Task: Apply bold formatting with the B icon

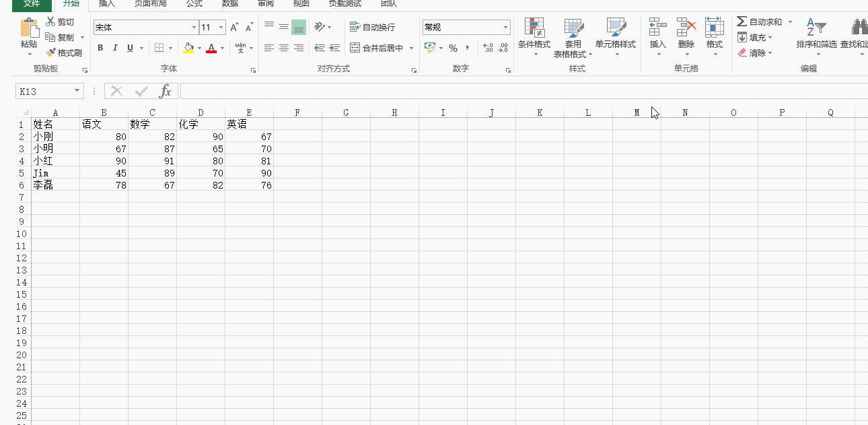Action: click(100, 48)
